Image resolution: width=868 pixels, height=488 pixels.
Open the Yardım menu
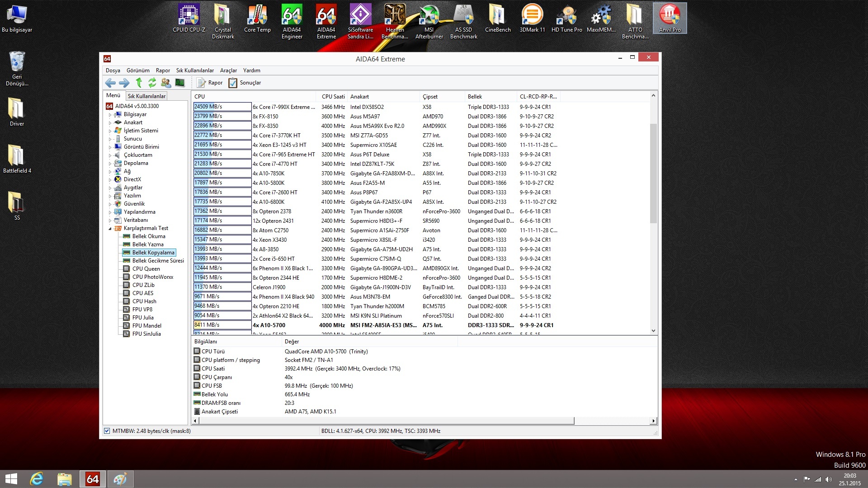[252, 70]
